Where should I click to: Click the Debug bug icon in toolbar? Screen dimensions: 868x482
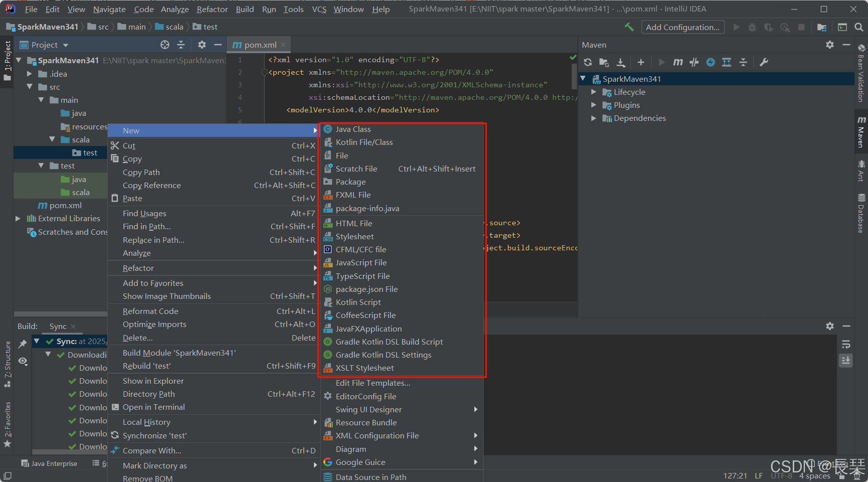(x=752, y=27)
